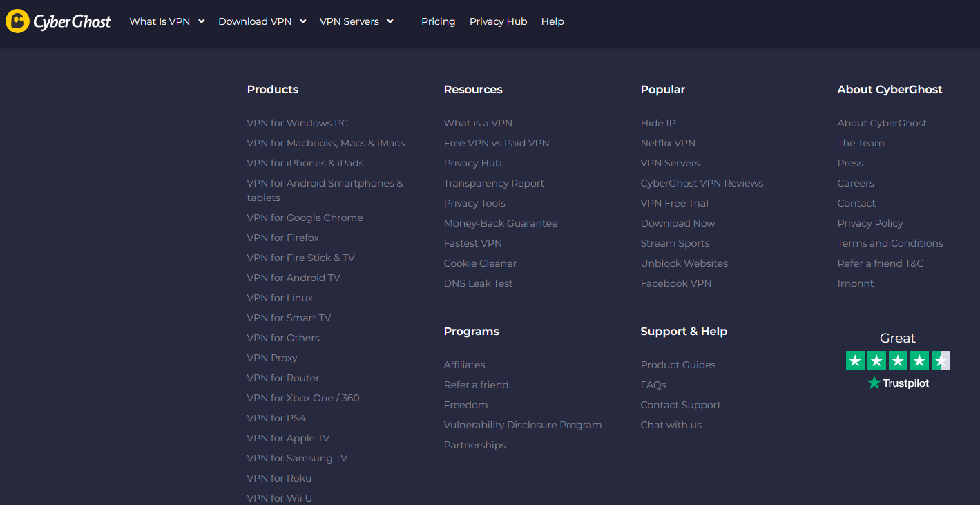Open VPN for Others link

pos(283,338)
